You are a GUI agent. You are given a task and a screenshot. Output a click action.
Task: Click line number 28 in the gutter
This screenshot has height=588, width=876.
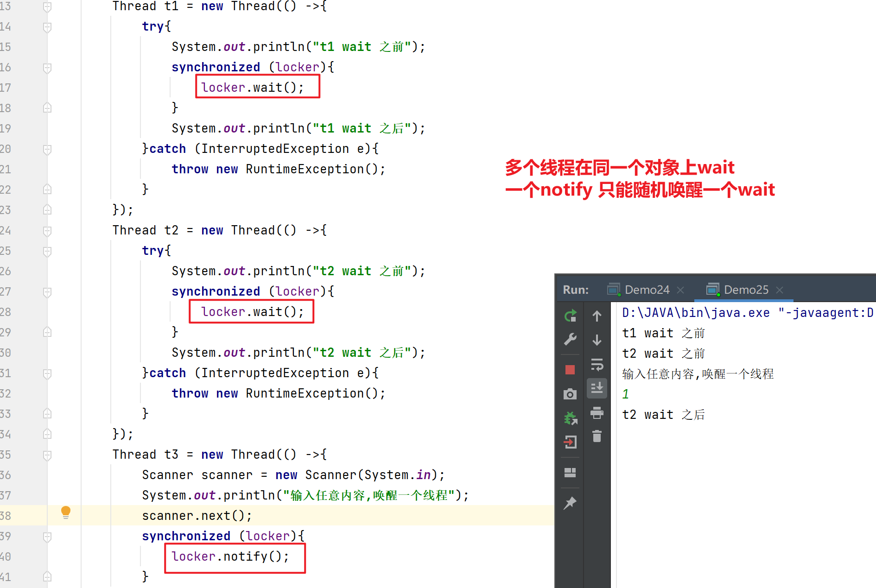[x=6, y=312]
